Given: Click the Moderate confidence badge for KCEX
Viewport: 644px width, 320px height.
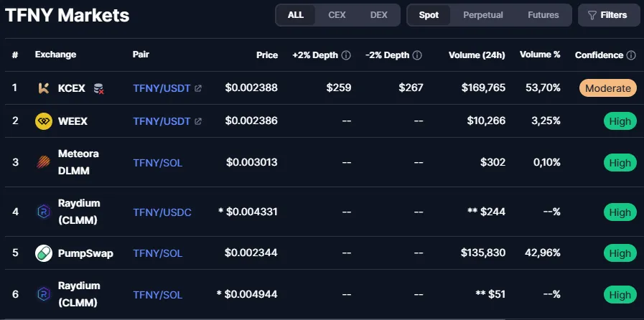Looking at the screenshot, I should [x=608, y=88].
